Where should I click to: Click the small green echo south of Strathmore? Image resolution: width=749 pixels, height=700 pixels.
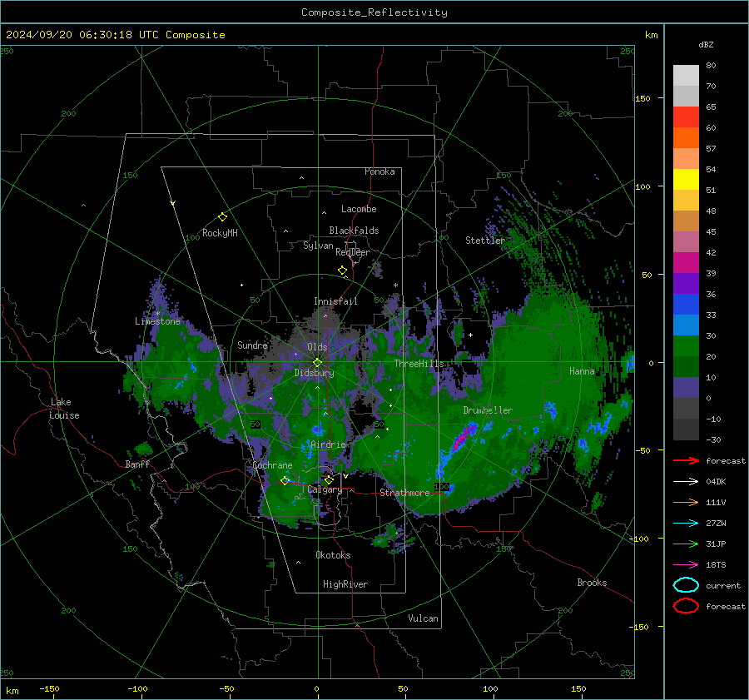pos(389,537)
